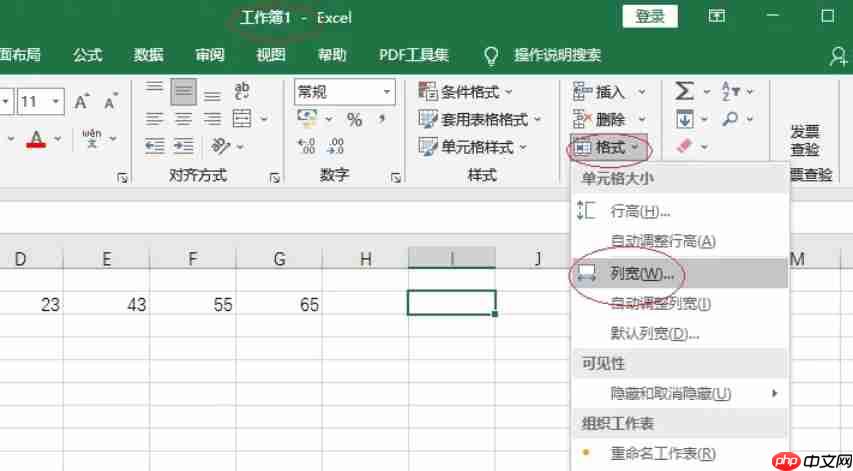Click the AutoSum sigma icon
This screenshot has width=853, height=471.
tap(684, 91)
